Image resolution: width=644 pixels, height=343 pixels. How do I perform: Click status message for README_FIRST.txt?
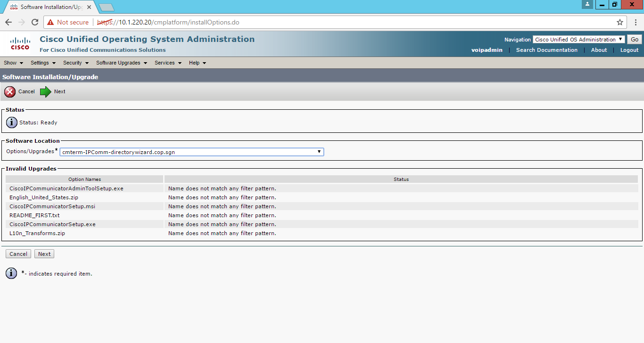pyautogui.click(x=222, y=215)
